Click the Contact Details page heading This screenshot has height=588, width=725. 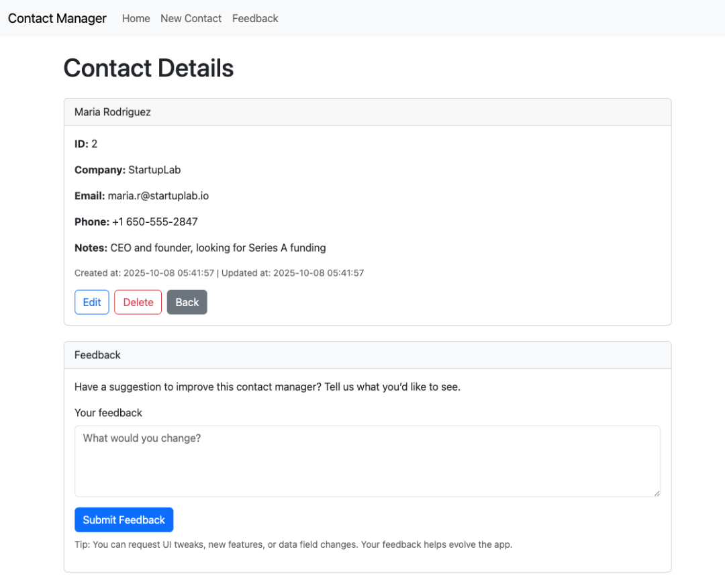click(x=148, y=68)
